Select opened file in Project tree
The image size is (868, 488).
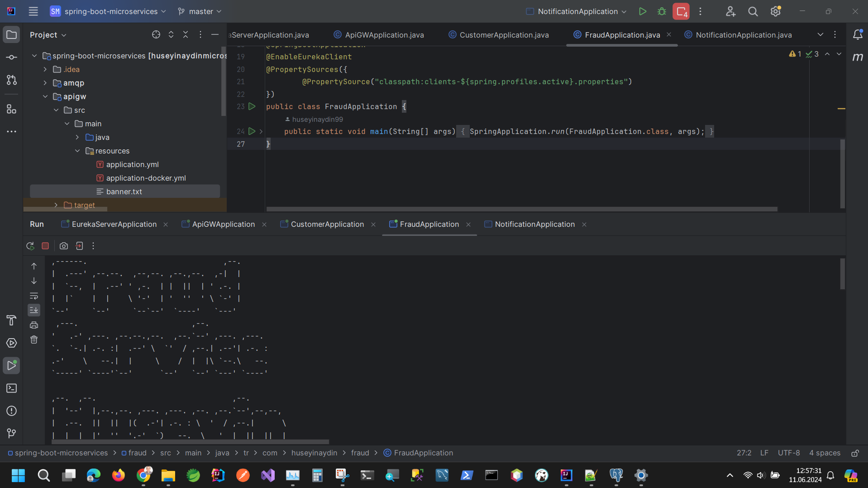click(156, 34)
